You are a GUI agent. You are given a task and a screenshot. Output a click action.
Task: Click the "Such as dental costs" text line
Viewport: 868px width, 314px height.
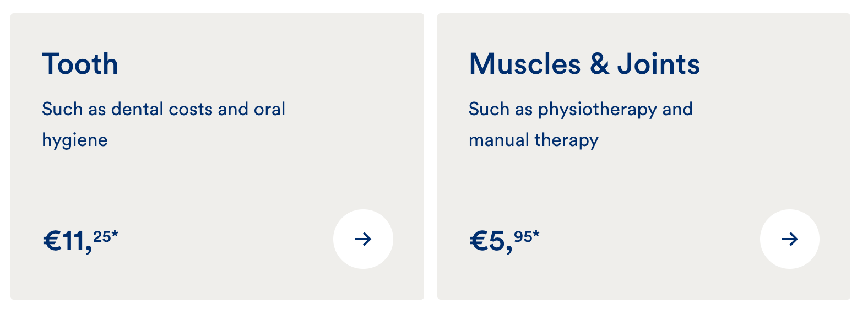(x=163, y=109)
